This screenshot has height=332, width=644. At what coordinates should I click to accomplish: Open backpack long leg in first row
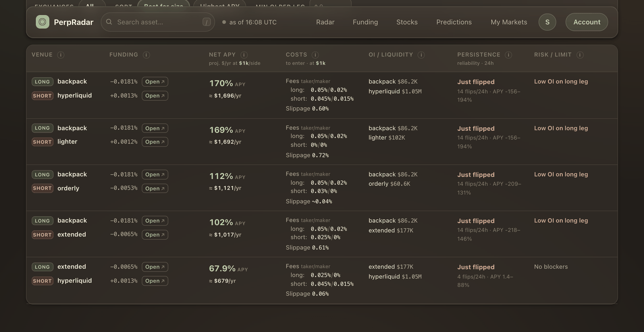tap(155, 82)
